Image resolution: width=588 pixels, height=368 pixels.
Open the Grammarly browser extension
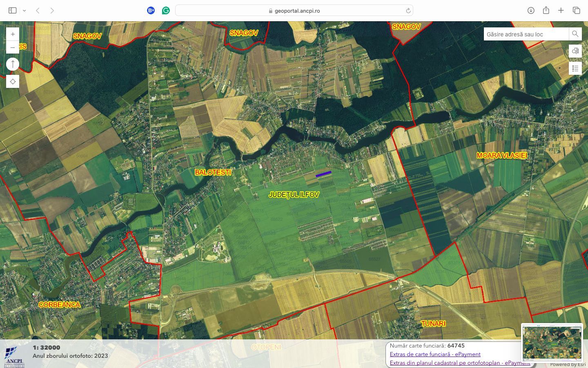(165, 10)
